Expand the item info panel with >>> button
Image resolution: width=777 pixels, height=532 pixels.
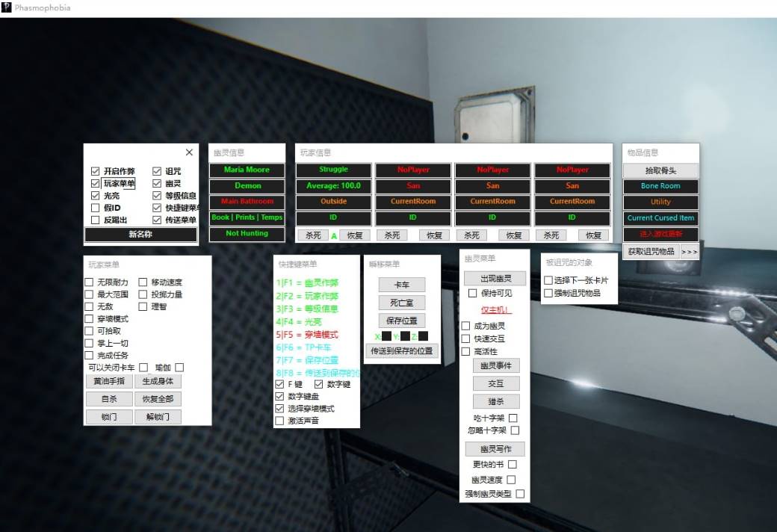point(687,251)
